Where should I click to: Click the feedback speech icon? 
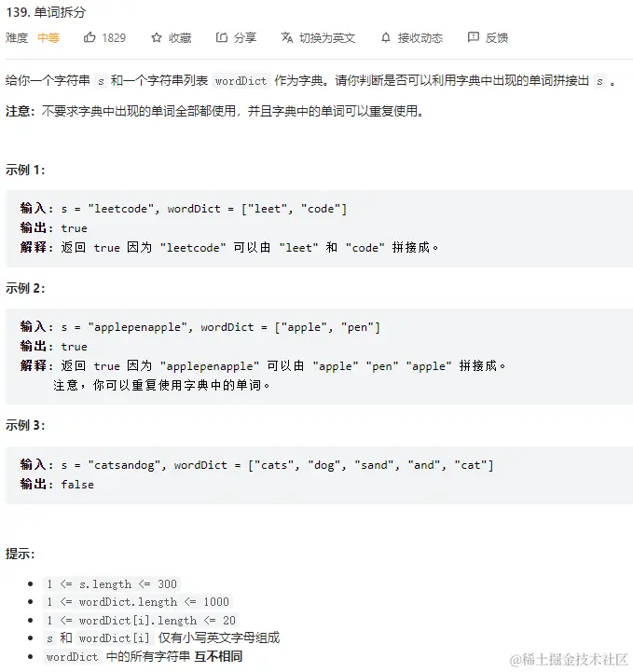[x=474, y=37]
